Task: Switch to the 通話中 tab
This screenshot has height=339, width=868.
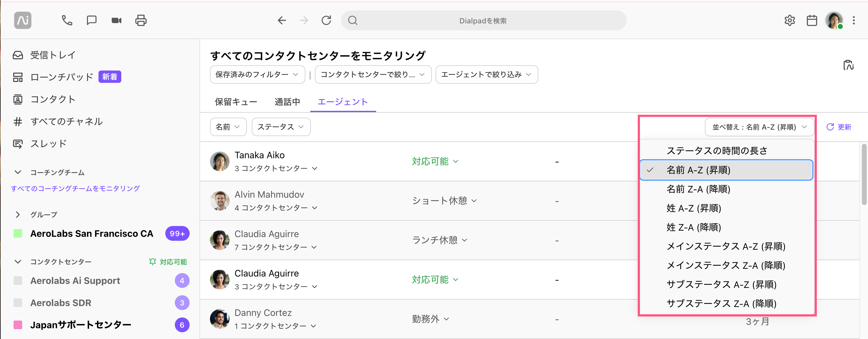Action: pyautogui.click(x=287, y=102)
